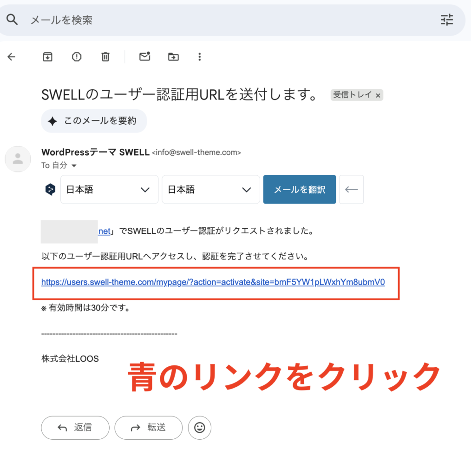
Task: Delete email with trash icon
Action: coord(105,57)
